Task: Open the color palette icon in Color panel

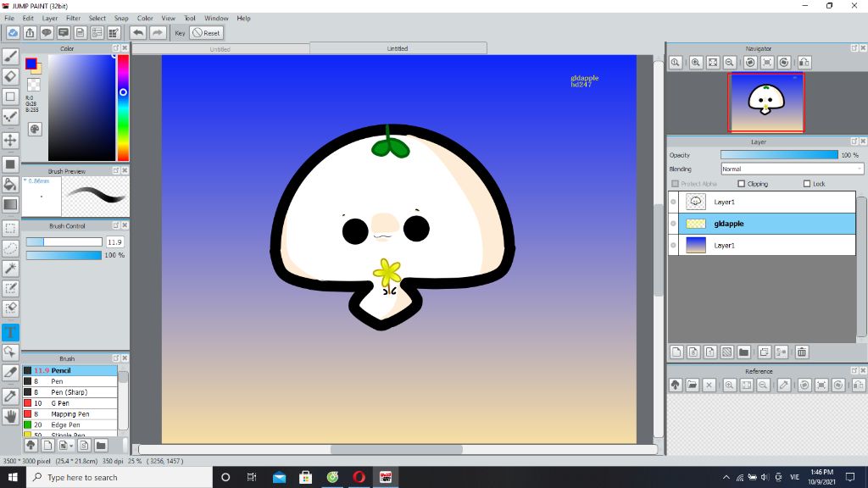Action: pos(34,129)
